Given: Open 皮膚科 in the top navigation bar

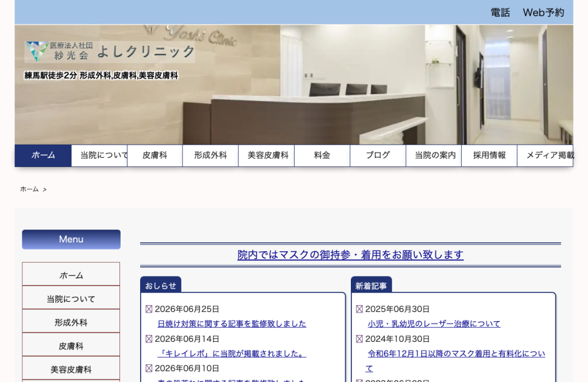Looking at the screenshot, I should click(x=155, y=155).
